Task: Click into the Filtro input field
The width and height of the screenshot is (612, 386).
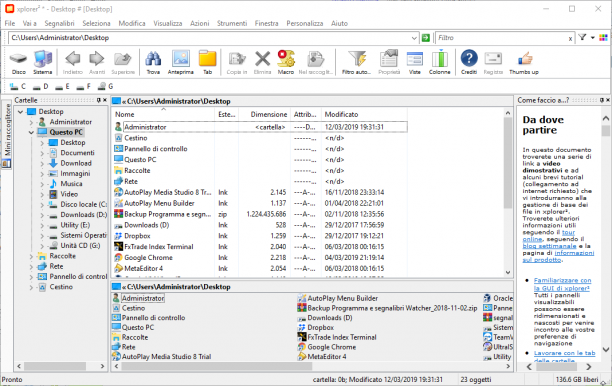Action: pos(501,38)
